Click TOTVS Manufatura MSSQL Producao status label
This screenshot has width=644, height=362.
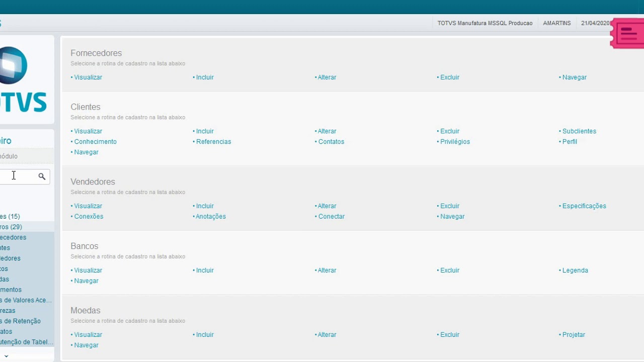pyautogui.click(x=485, y=23)
